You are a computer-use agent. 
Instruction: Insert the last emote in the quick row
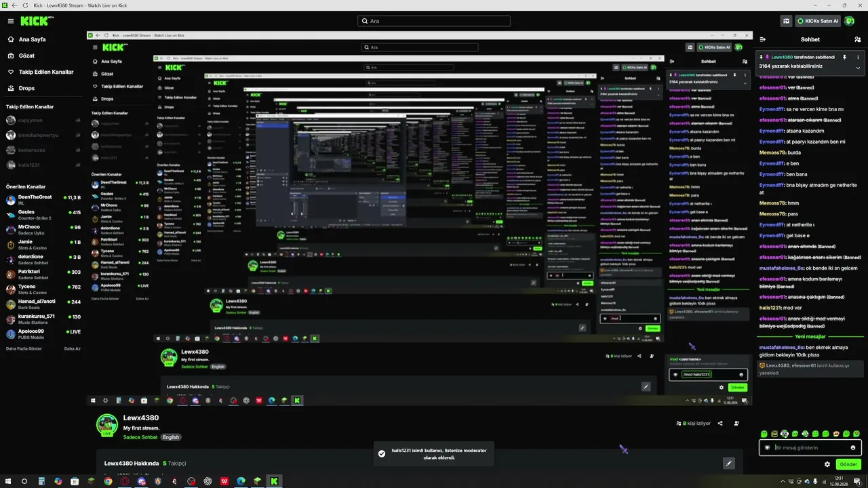pos(856,434)
